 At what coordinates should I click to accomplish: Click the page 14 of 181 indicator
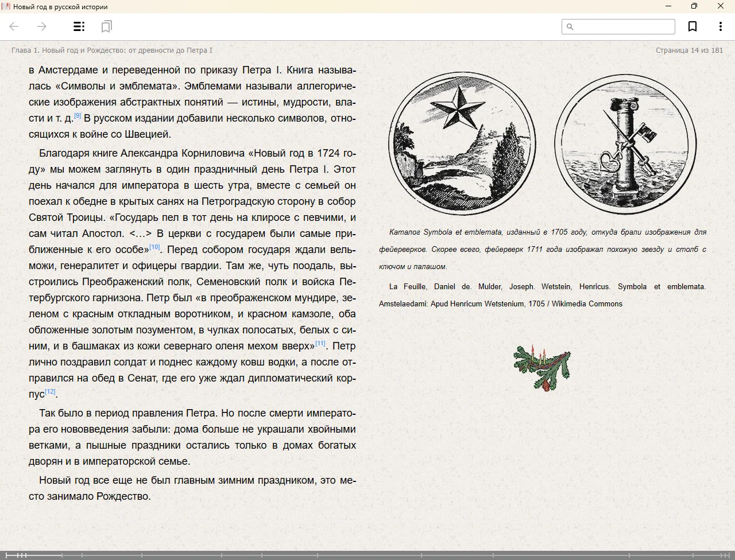689,50
